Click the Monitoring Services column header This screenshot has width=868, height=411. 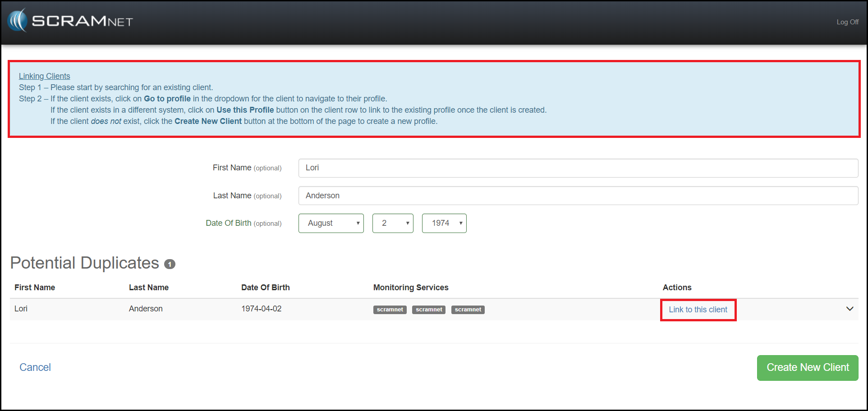click(x=410, y=288)
